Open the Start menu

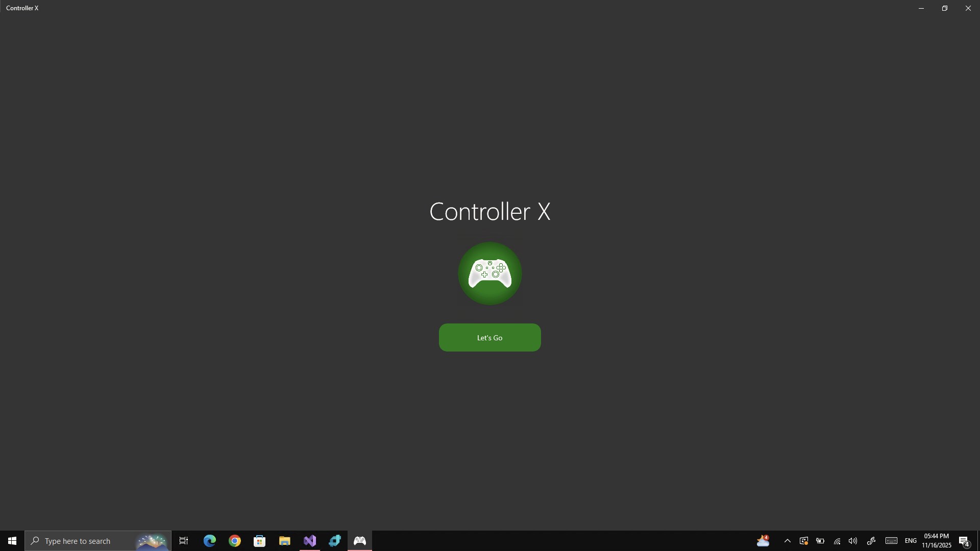pyautogui.click(x=11, y=541)
